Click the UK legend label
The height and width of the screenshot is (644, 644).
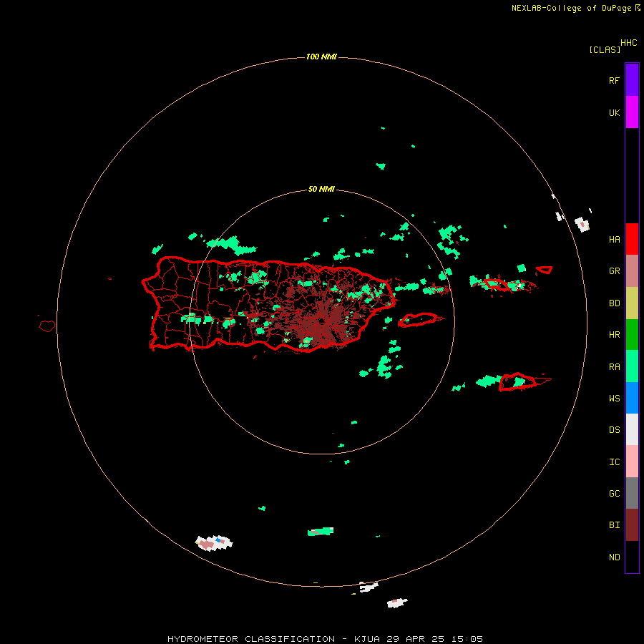(x=614, y=113)
